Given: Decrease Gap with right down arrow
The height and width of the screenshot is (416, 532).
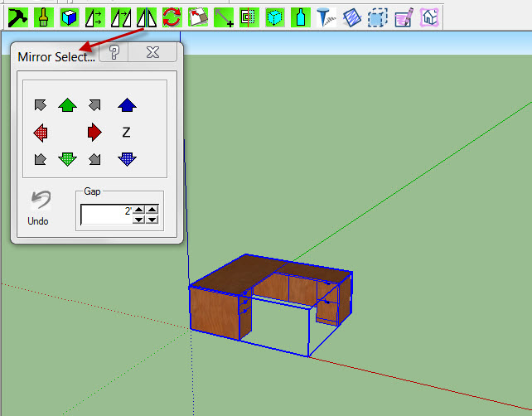Looking at the screenshot, I should click(152, 220).
